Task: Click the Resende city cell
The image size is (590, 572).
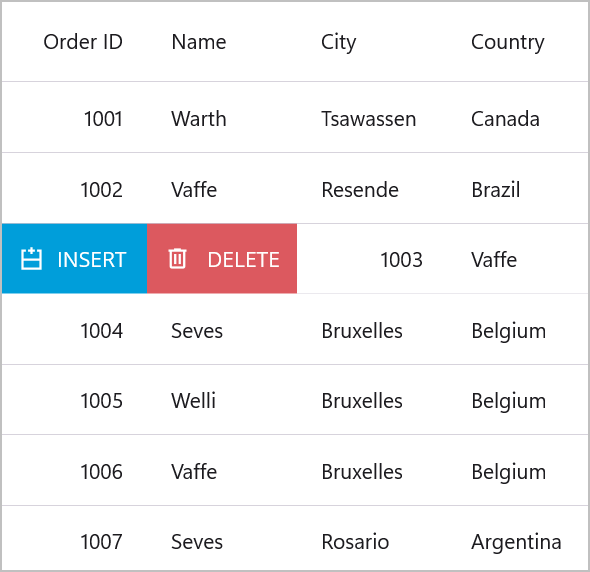Action: [360, 190]
